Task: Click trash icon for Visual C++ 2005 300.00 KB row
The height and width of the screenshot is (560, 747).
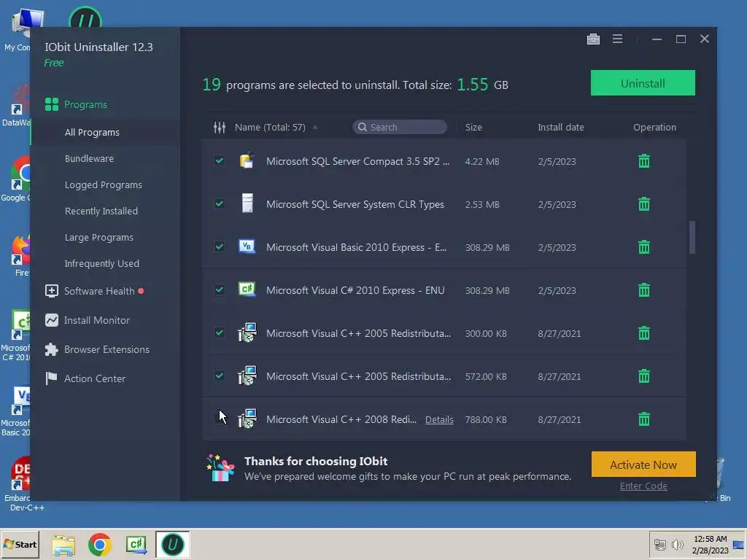Action: (x=643, y=332)
